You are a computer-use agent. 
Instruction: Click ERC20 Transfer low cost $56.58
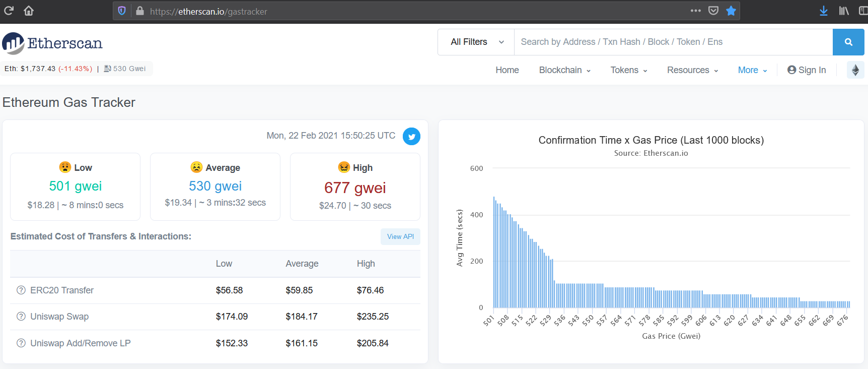pos(229,290)
